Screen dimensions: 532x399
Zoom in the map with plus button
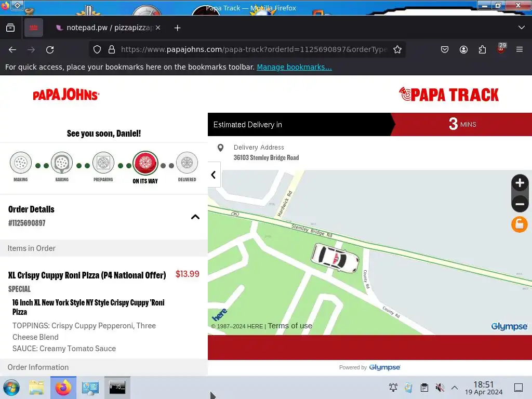tap(520, 183)
